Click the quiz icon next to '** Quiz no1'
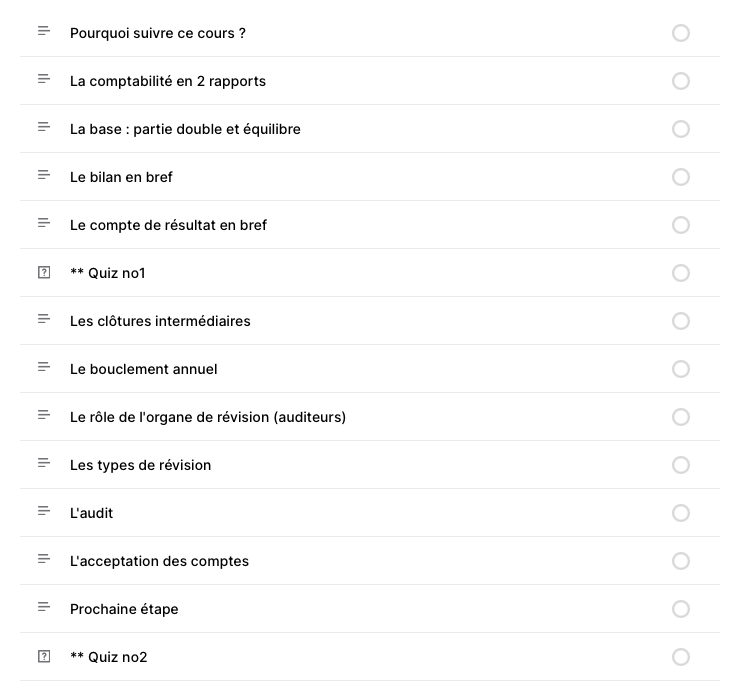Image resolution: width=739 pixels, height=691 pixels. (44, 272)
